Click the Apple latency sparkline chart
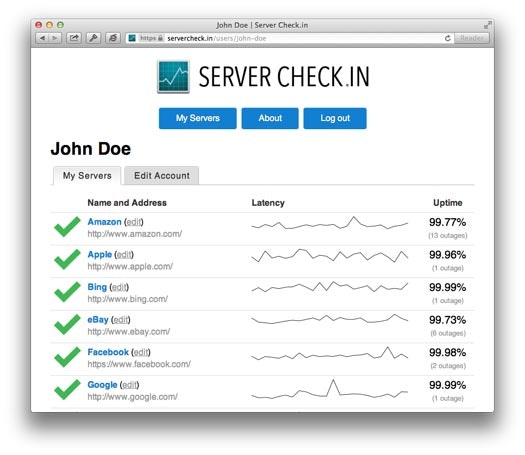Screen dimensions: 525x455 (x=329, y=255)
